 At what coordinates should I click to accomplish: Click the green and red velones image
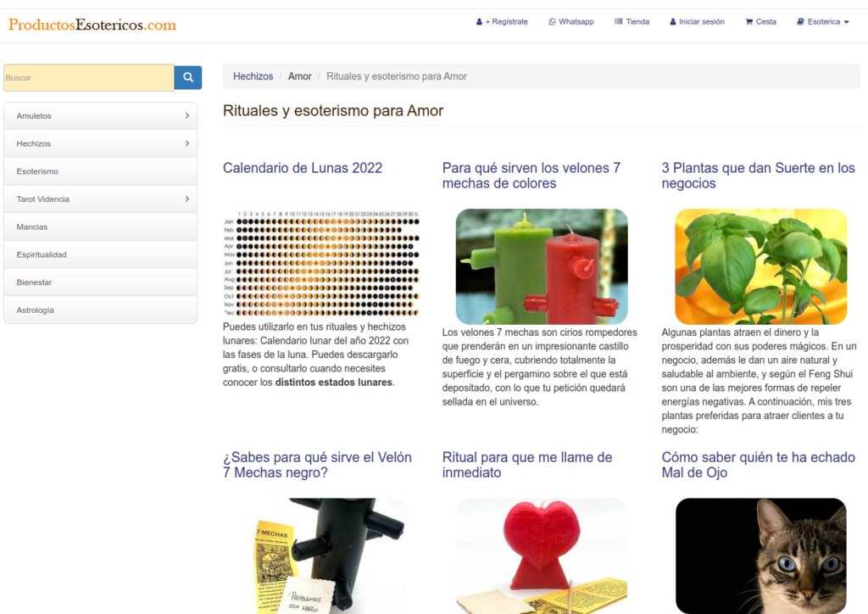pos(542,266)
